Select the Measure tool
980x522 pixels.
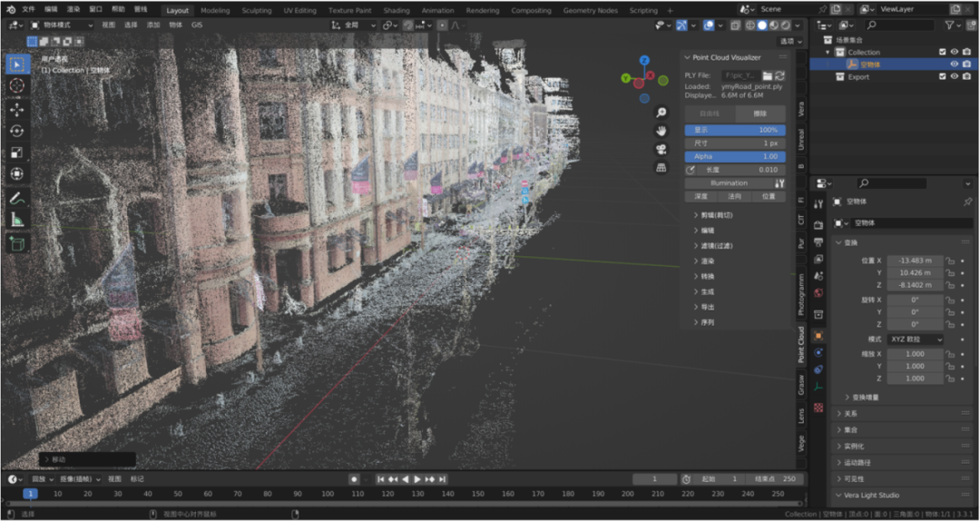click(17, 220)
